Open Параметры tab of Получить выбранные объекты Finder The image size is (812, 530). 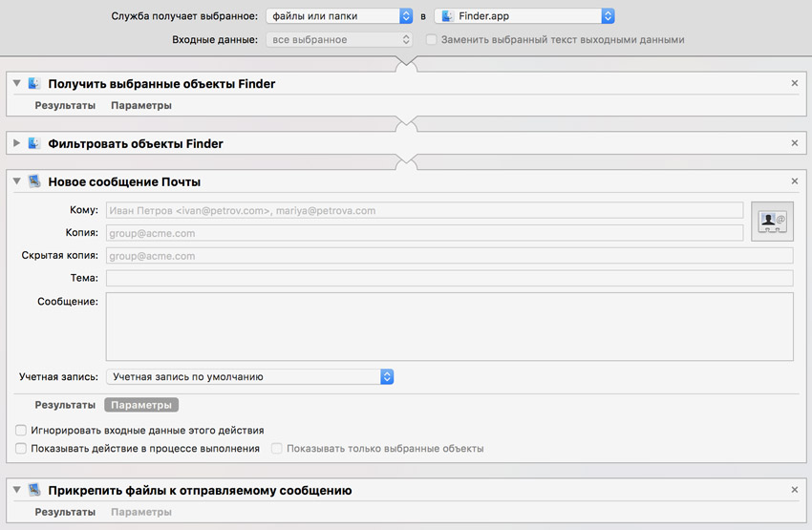pos(141,106)
